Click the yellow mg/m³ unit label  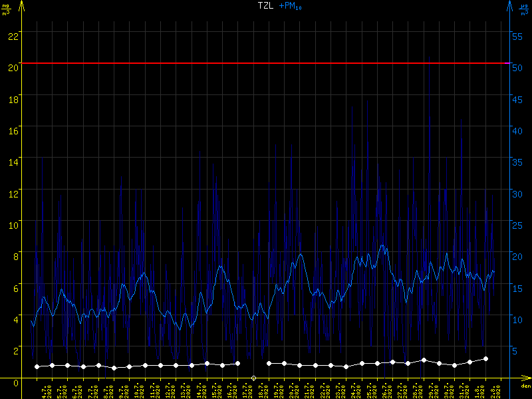coord(7,9)
